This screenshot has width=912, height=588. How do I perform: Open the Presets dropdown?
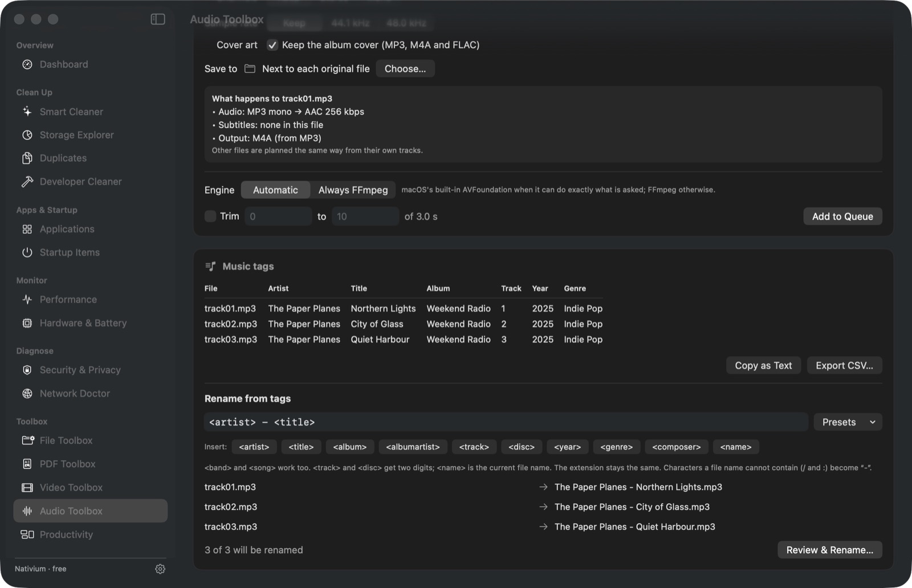848,422
